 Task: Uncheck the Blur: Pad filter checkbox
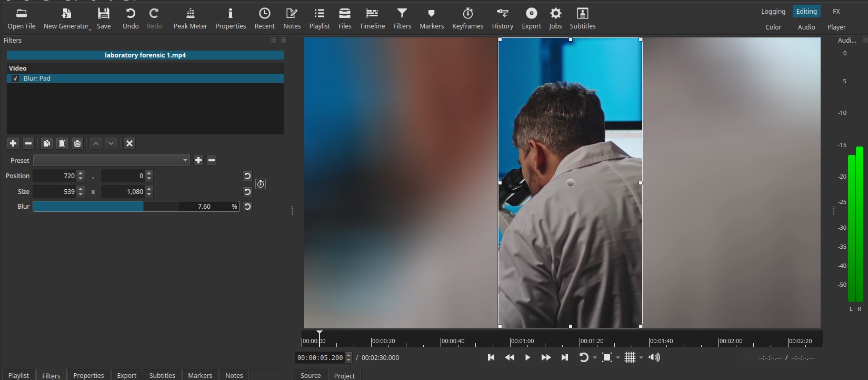click(x=15, y=79)
